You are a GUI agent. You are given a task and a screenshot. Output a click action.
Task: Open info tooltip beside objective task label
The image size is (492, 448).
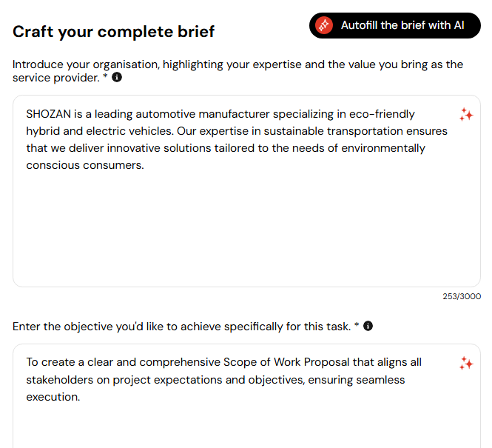point(368,326)
